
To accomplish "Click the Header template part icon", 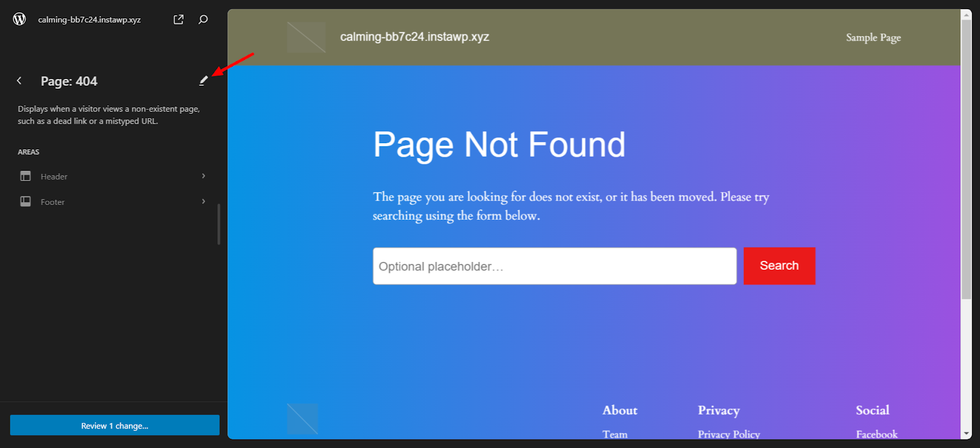I will [x=25, y=176].
